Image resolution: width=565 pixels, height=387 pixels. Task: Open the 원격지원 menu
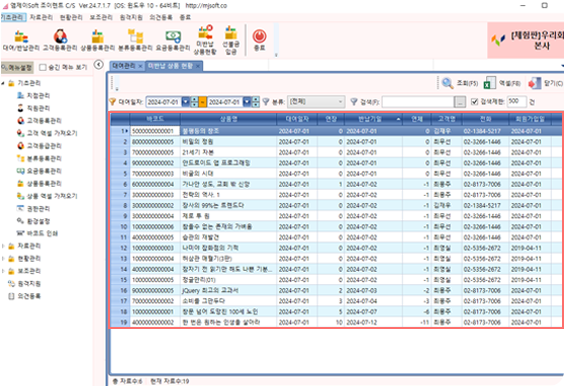point(131,17)
